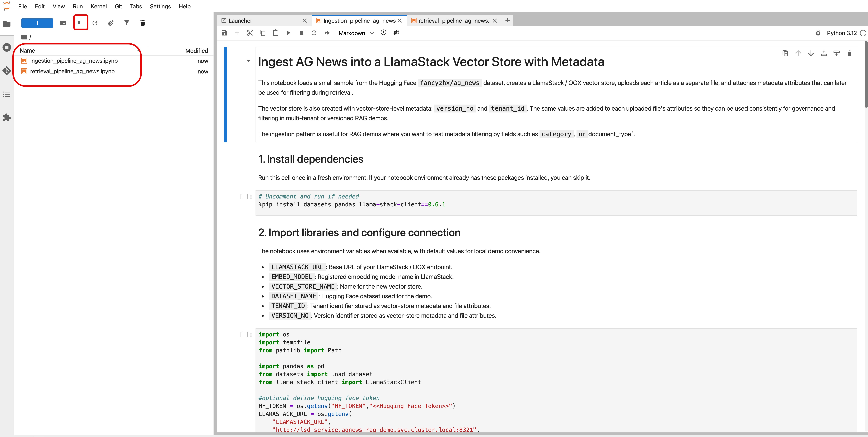This screenshot has height=437, width=868.
Task: Click the JupyterLab logo
Action: click(7, 6)
